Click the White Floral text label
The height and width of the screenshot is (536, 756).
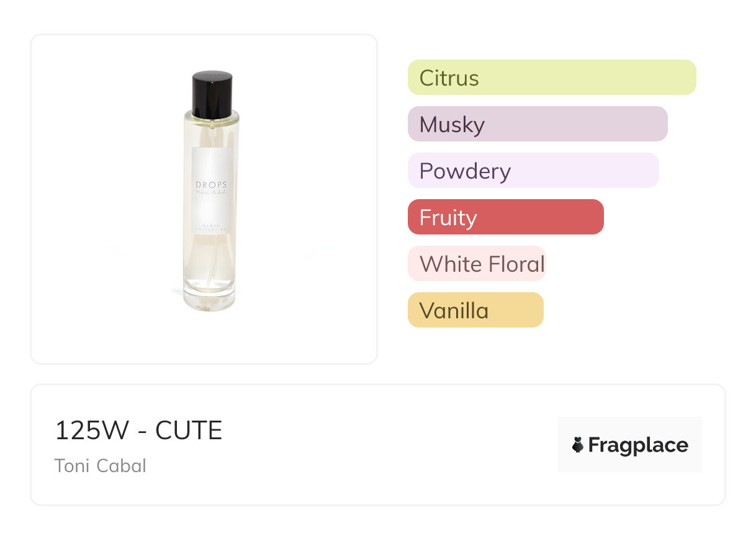[482, 264]
